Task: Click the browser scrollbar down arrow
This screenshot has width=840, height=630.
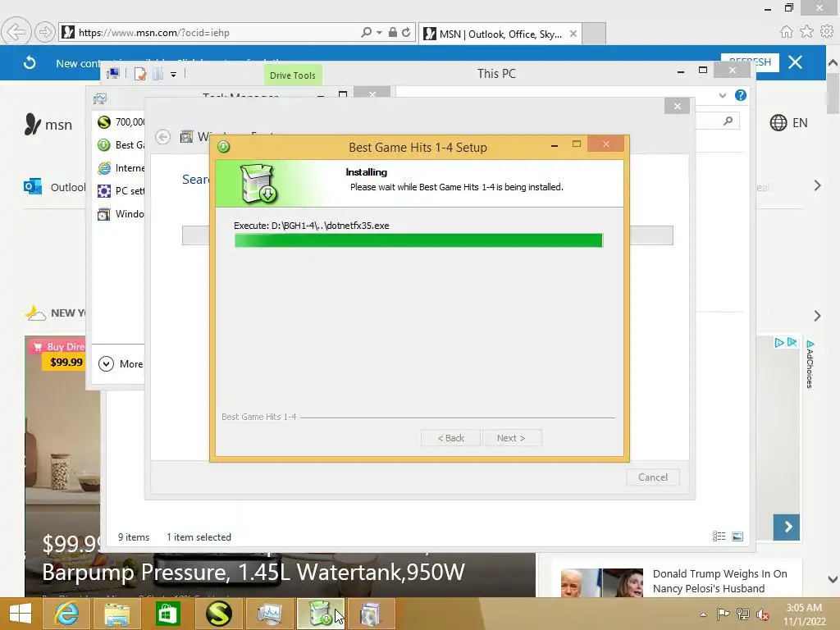Action: click(833, 579)
